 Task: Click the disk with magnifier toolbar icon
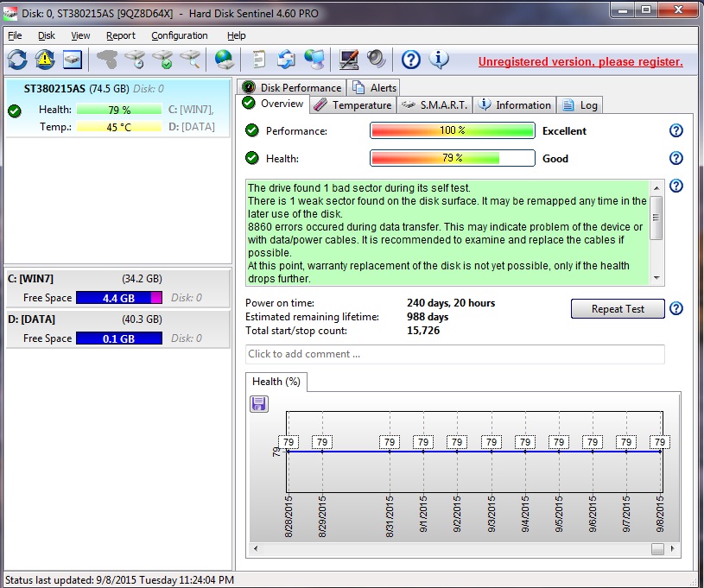(x=190, y=60)
